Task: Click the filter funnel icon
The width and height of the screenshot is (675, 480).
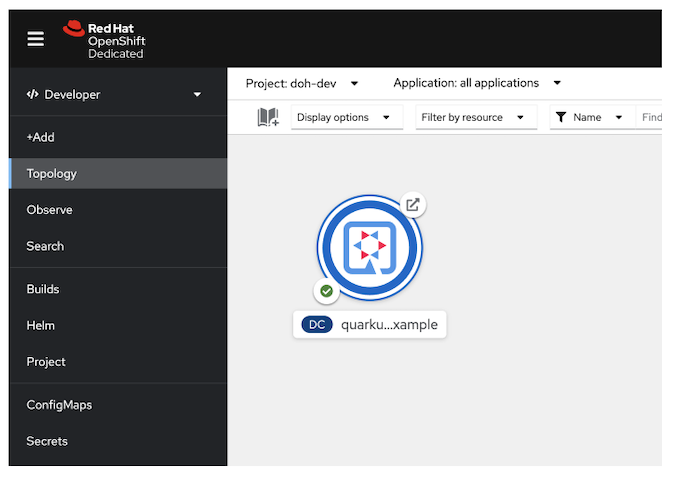Action: pyautogui.click(x=561, y=117)
